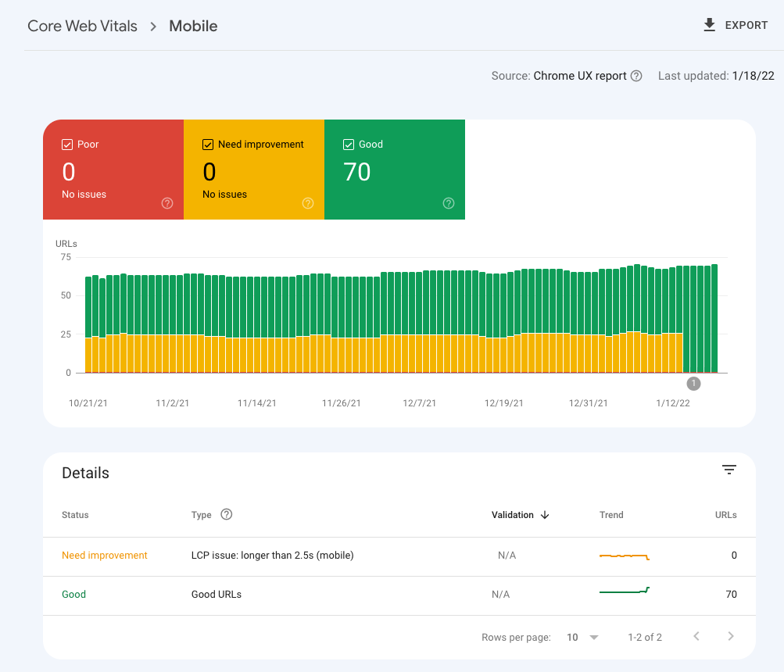Open the Details filter icon

(729, 470)
